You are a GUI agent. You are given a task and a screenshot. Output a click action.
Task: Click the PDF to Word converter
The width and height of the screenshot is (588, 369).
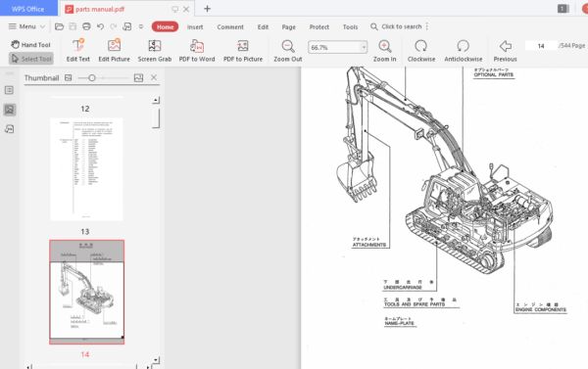click(197, 50)
